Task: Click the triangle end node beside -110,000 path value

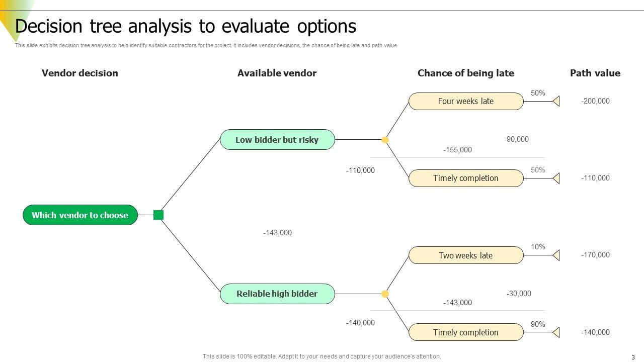Action: point(556,178)
